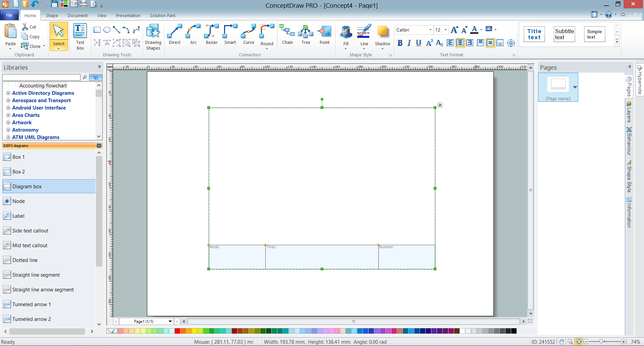
Task: Close the IDEF0 diagrams library
Action: pos(99,146)
